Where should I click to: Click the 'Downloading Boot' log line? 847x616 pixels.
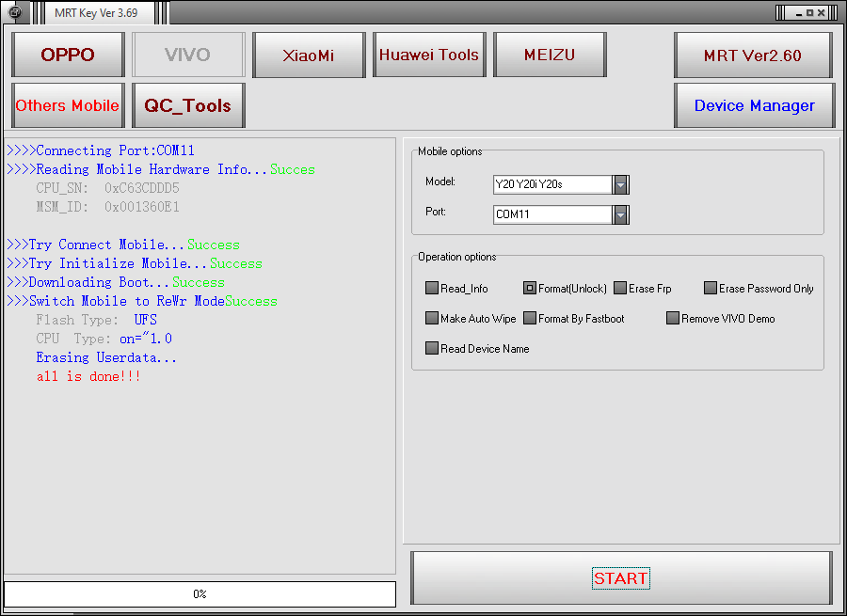(x=116, y=282)
